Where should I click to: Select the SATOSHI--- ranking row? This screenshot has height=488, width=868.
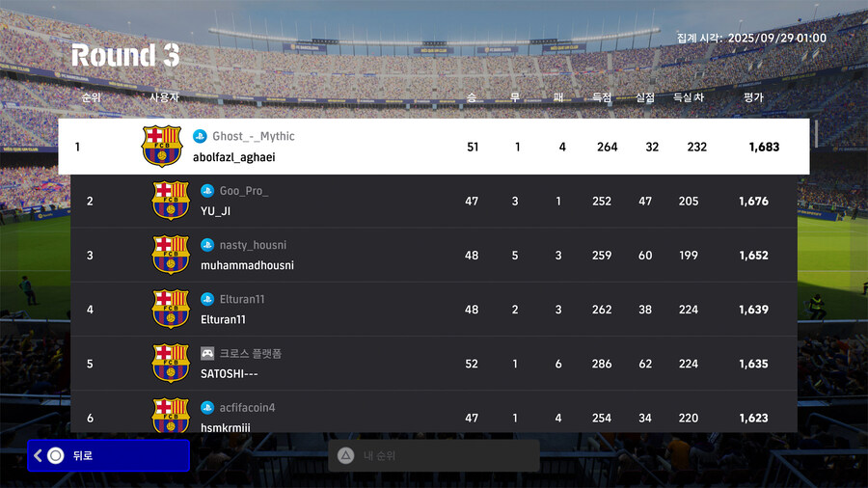pos(434,364)
